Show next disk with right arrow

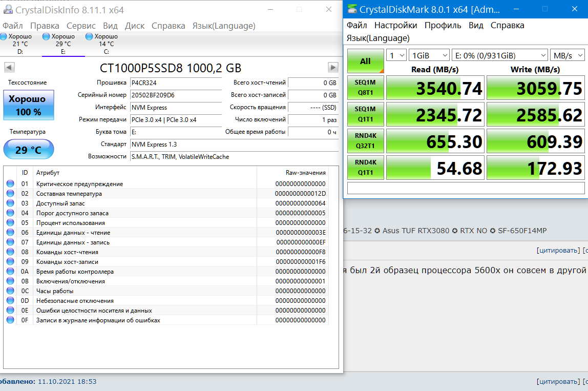pyautogui.click(x=333, y=68)
